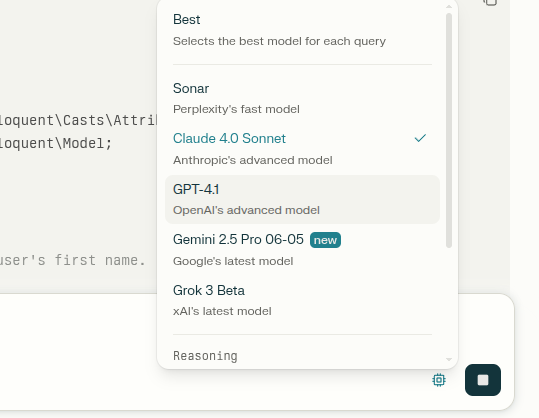The height and width of the screenshot is (418, 539).
Task: Click 'Selects the best model for each query'
Action: pos(279,41)
